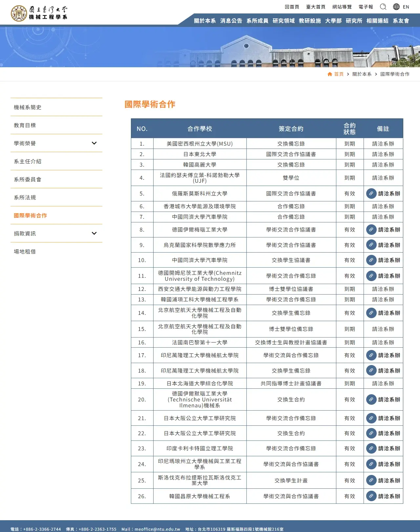Open link icon in row 10

pos(371,260)
